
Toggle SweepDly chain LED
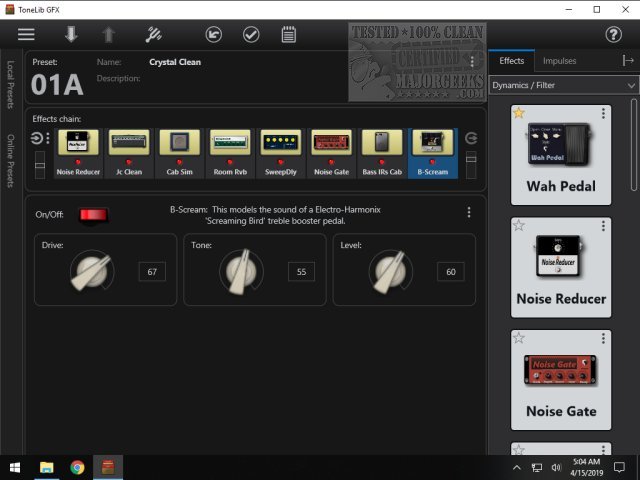click(280, 162)
